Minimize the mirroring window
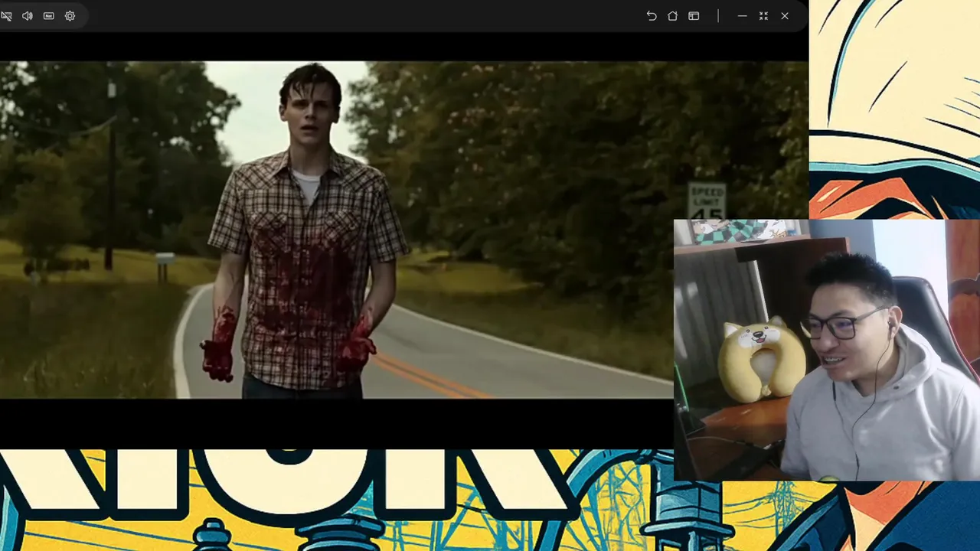The width and height of the screenshot is (980, 551). (742, 16)
